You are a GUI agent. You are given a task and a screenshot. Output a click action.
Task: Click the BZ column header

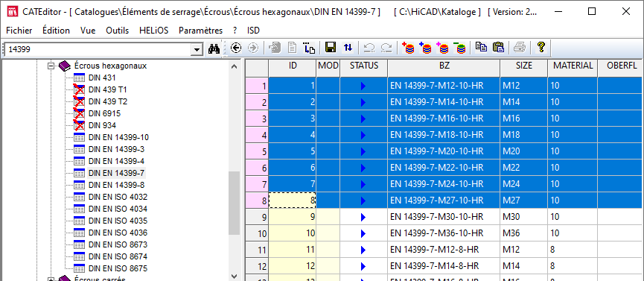[444, 68]
